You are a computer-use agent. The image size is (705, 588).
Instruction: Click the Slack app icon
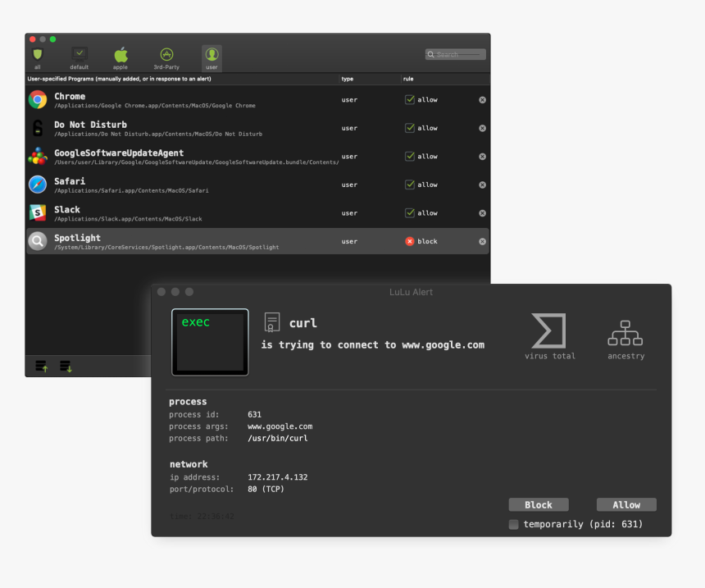[38, 212]
